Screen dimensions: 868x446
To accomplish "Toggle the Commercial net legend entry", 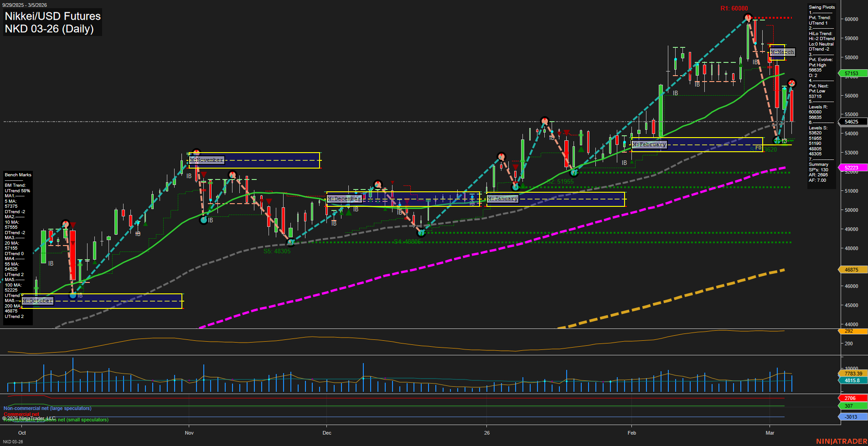I will 21,414.
